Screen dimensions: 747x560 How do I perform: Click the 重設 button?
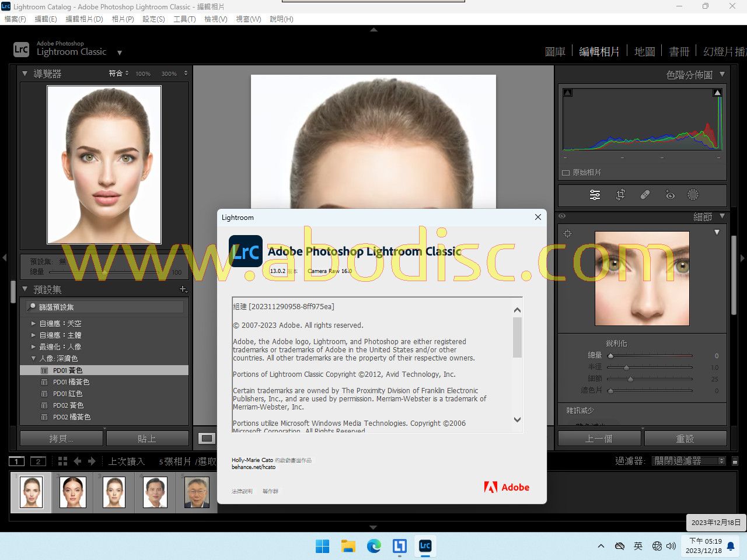pyautogui.click(x=685, y=439)
